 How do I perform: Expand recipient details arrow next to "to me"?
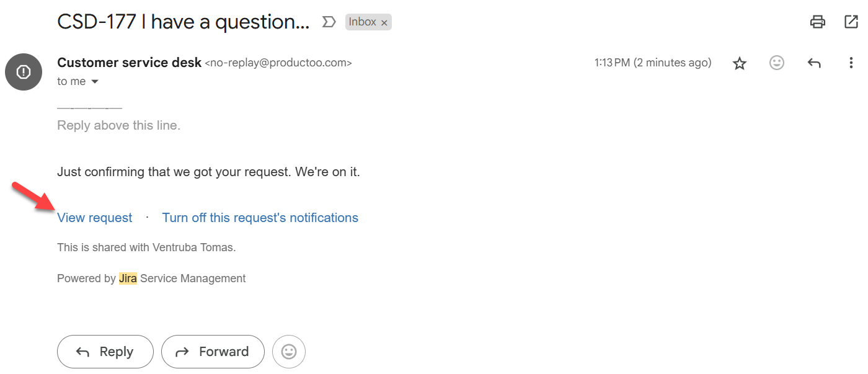pyautogui.click(x=95, y=82)
